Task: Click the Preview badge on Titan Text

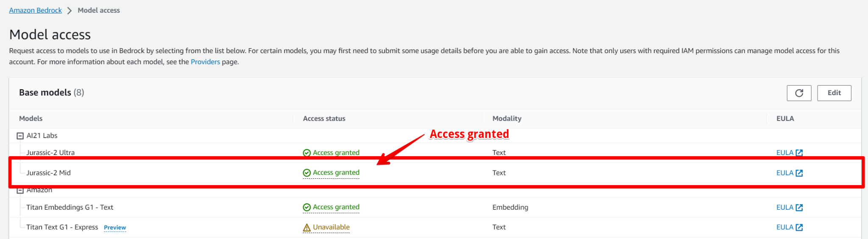Action: pyautogui.click(x=115, y=228)
